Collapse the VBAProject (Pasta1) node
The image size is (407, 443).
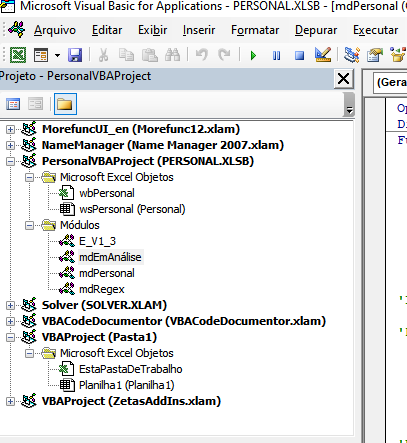[x=10, y=337]
